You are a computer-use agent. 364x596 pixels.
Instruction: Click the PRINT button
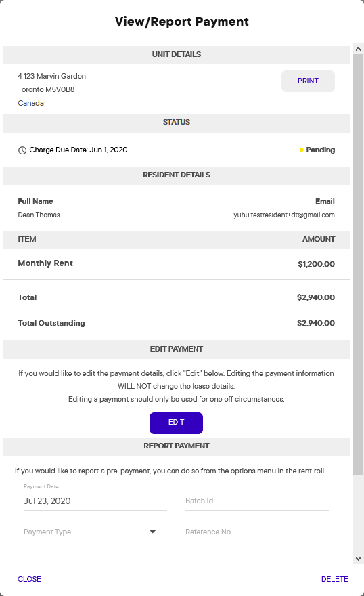coord(308,81)
